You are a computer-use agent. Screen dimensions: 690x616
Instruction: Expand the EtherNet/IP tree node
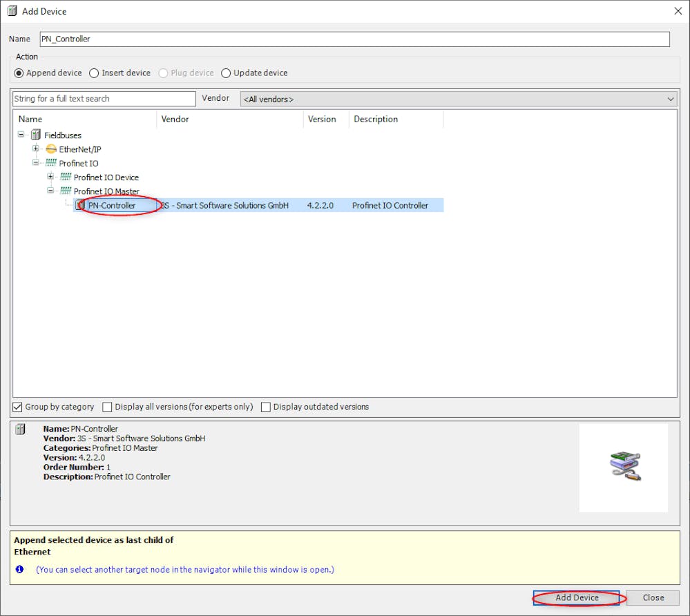36,148
